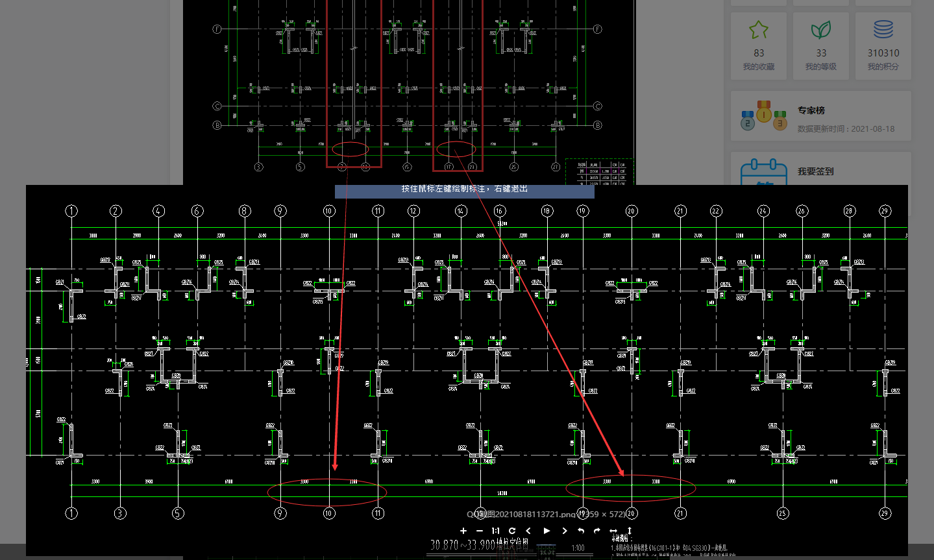Click the circular refresh icon in viewer toolbar
Viewport: 934px width, 560px height.
[x=512, y=531]
